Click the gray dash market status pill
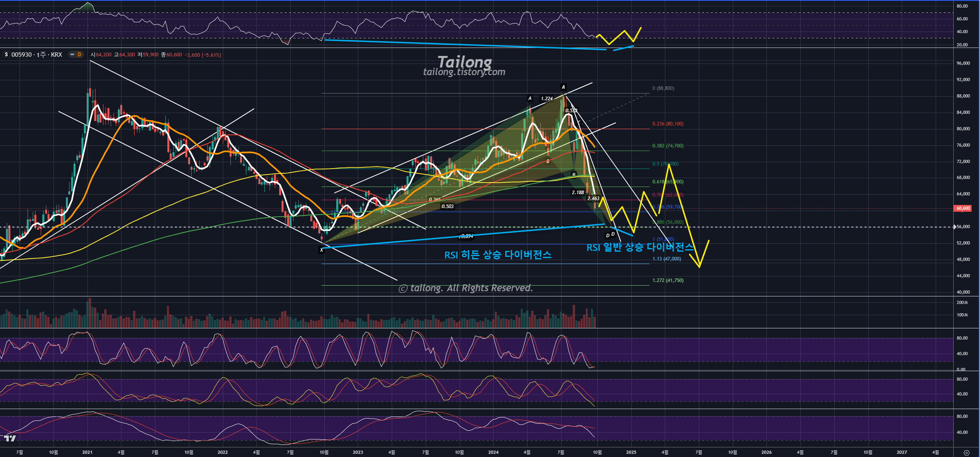The width and height of the screenshot is (980, 457). coord(72,55)
